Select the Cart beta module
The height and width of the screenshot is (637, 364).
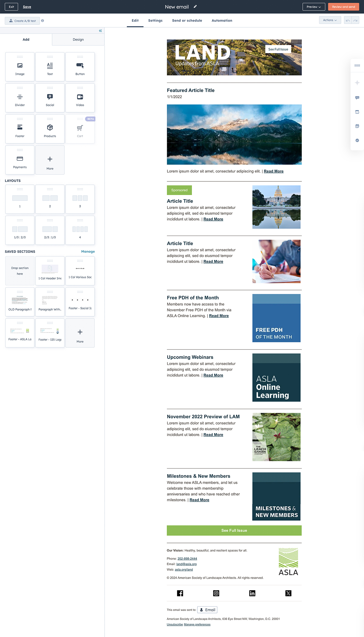pyautogui.click(x=80, y=129)
